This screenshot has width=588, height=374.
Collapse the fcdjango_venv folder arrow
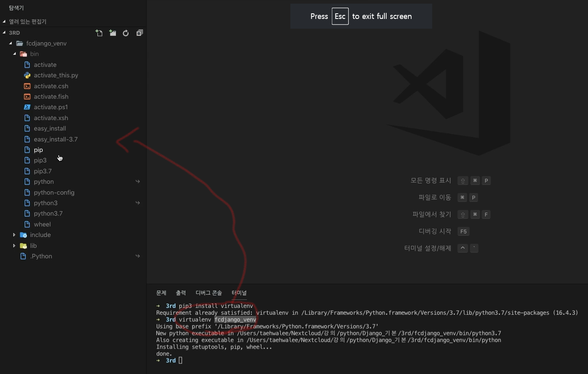[x=10, y=44]
